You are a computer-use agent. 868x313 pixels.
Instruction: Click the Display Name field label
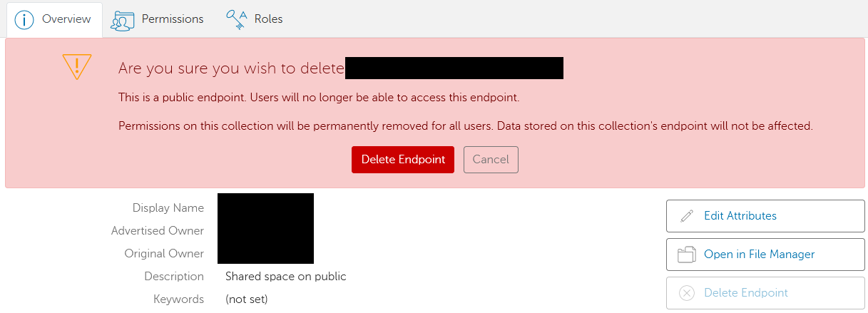click(168, 208)
